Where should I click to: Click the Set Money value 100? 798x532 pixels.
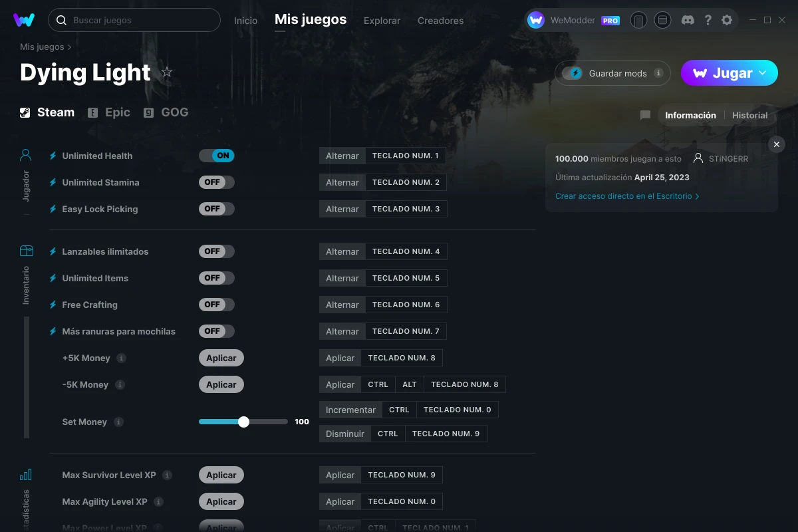point(302,422)
